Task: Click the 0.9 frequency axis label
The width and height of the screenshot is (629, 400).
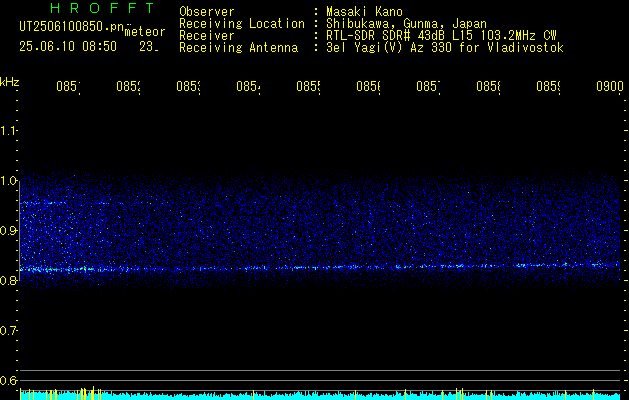Action: click(8, 231)
